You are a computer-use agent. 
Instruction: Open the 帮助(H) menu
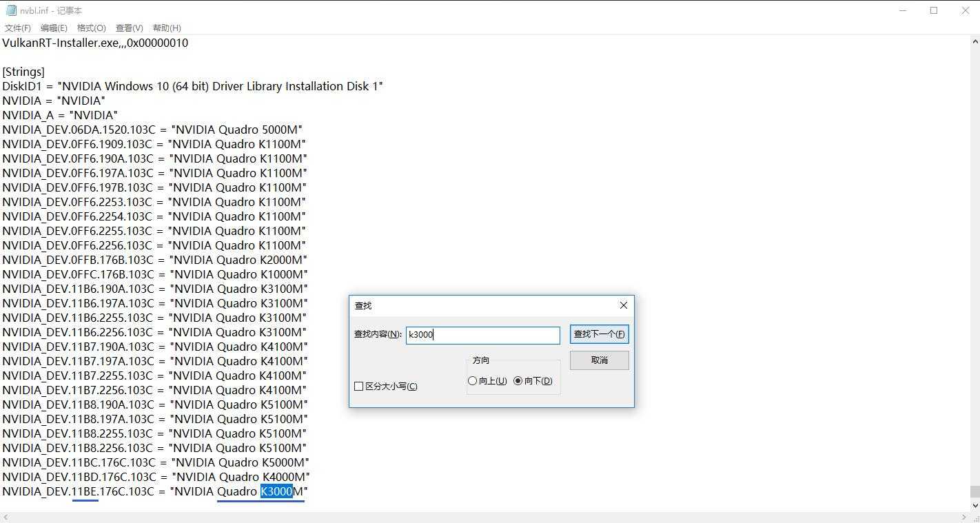click(x=167, y=28)
